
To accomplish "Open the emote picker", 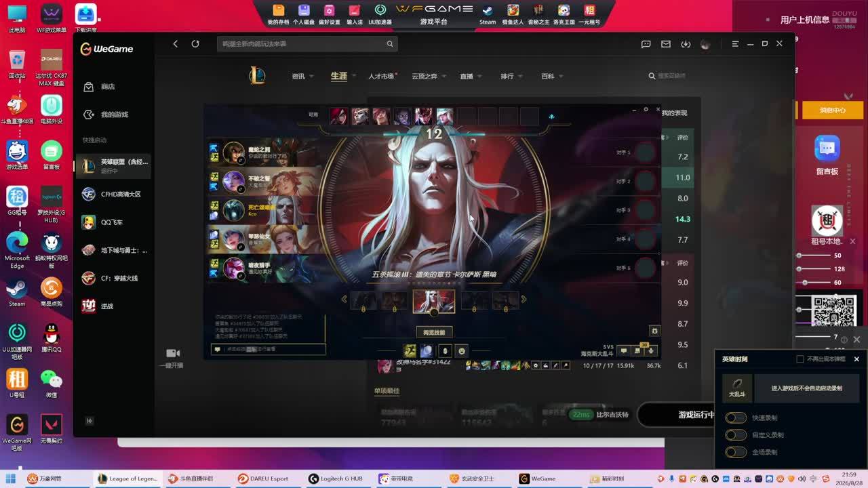I will tap(462, 350).
